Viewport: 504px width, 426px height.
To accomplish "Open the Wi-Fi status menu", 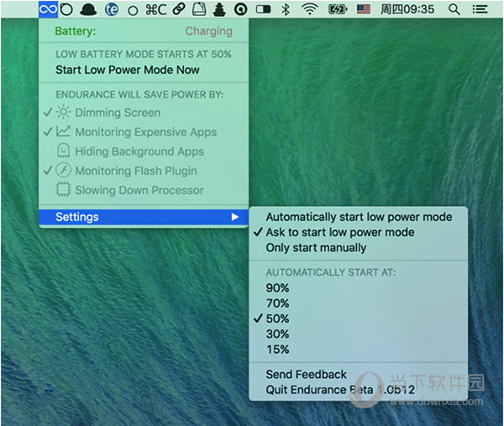I will tap(310, 9).
